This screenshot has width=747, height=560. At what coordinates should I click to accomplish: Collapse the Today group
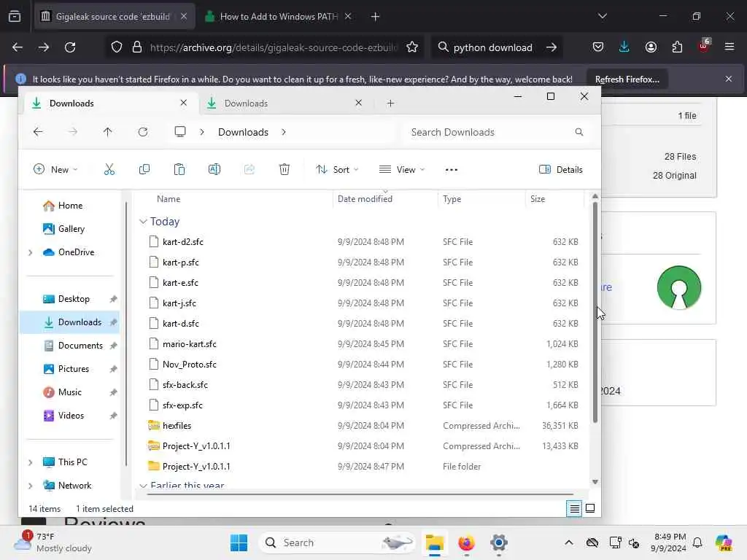click(x=143, y=222)
